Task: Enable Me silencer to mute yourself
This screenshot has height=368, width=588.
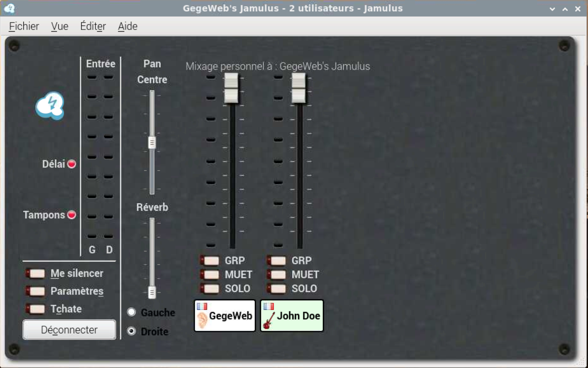Action: [x=35, y=273]
